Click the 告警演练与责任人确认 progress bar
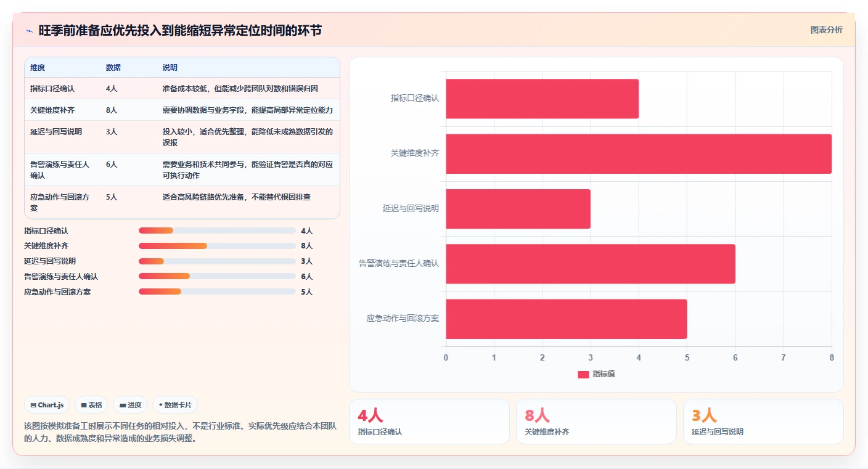 pyautogui.click(x=217, y=276)
